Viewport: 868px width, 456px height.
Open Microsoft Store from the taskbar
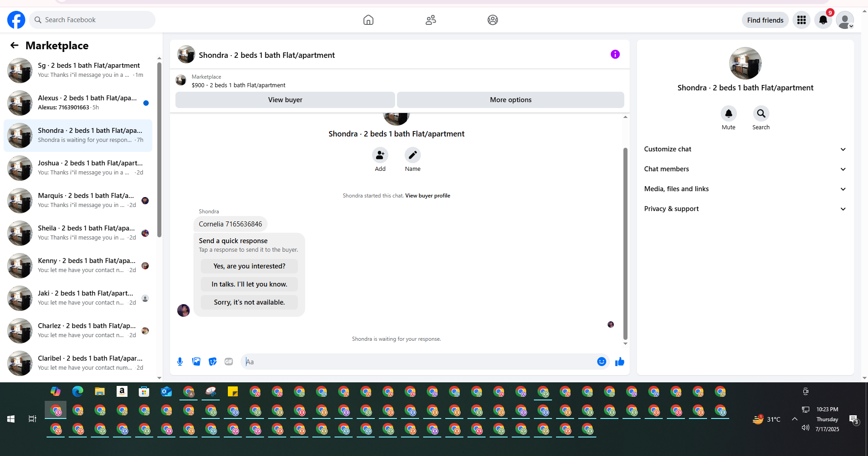[144, 391]
